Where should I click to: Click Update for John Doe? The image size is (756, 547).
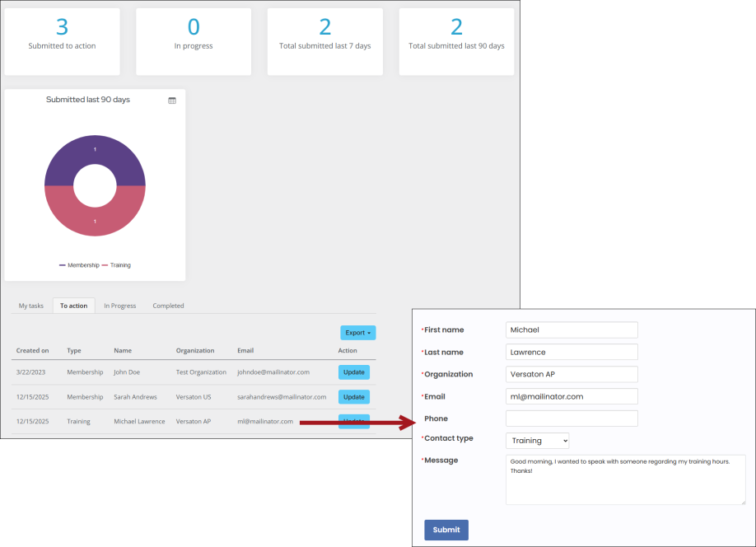click(x=353, y=372)
